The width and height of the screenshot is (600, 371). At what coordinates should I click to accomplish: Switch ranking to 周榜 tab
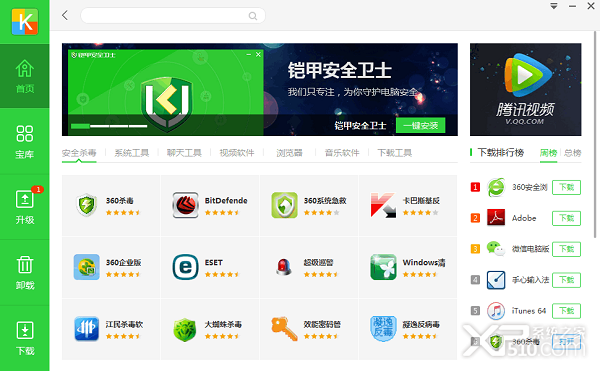click(x=548, y=153)
